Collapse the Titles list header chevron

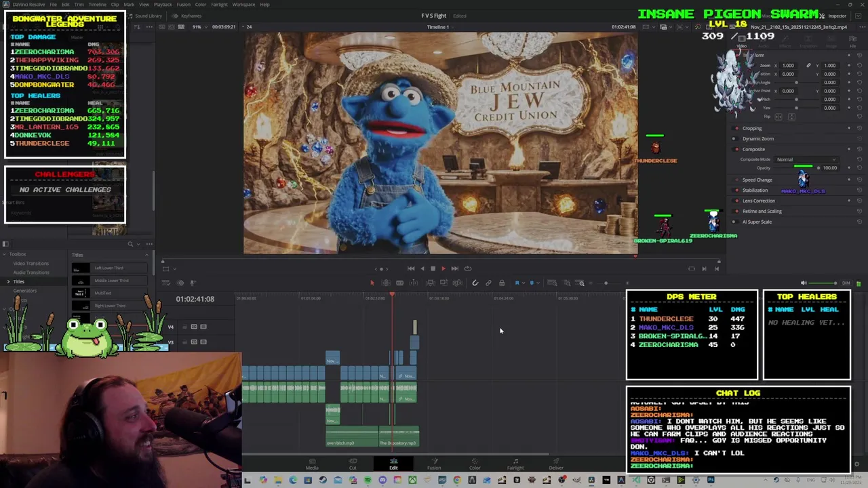coord(146,255)
